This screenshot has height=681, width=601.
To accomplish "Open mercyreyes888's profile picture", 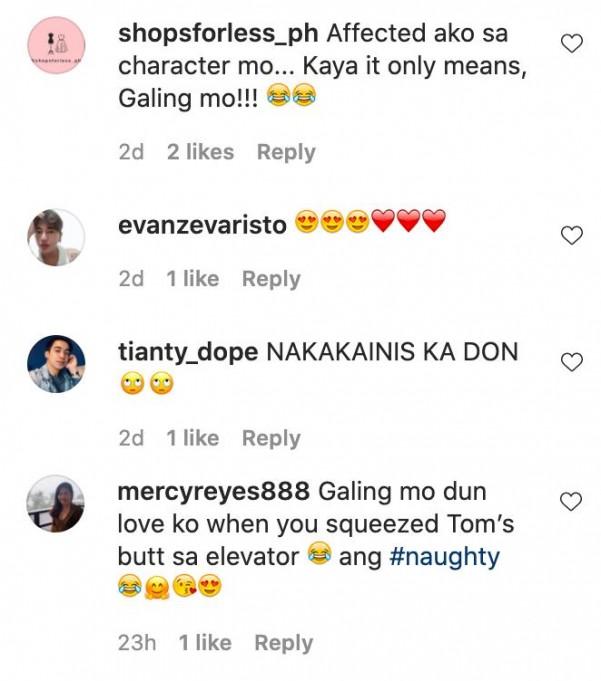I will tap(54, 503).
